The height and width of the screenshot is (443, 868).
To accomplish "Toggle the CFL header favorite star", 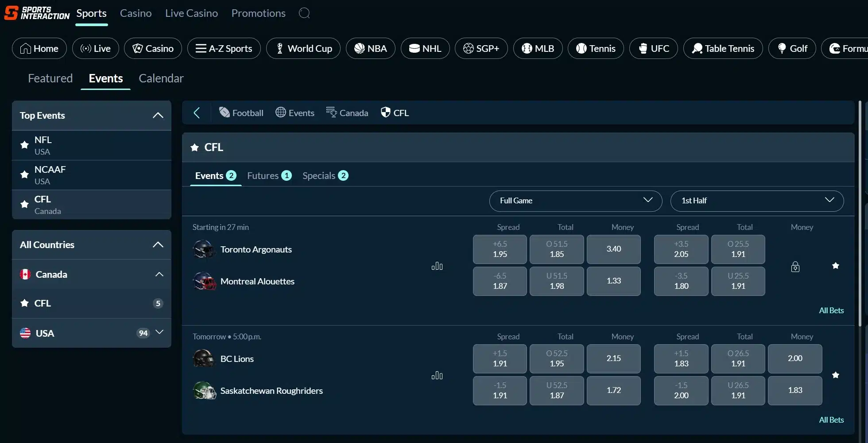I will click(x=194, y=148).
